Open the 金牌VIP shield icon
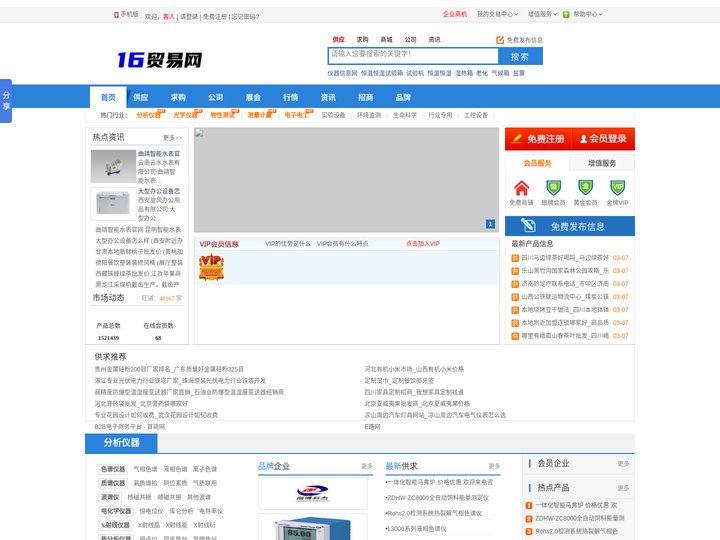 point(618,188)
